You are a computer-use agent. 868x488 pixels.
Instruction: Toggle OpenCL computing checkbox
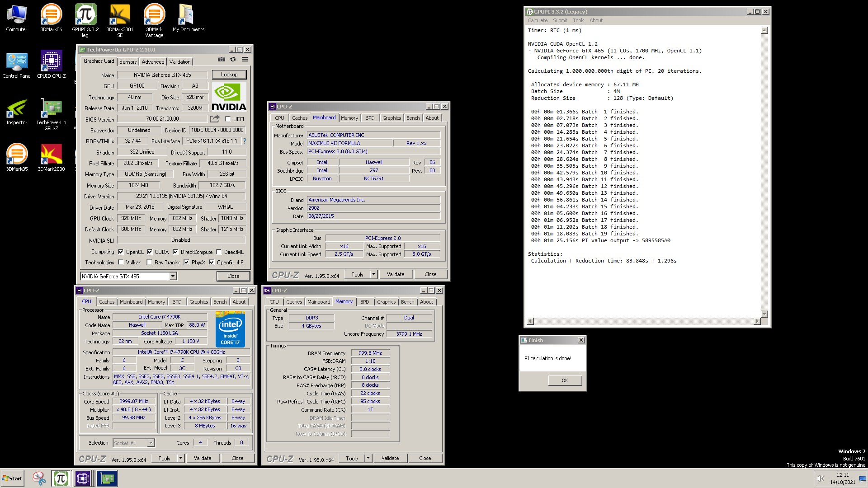[121, 252]
